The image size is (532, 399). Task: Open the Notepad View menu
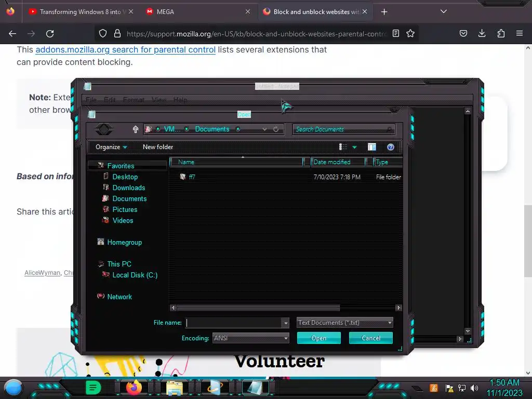pos(159,100)
